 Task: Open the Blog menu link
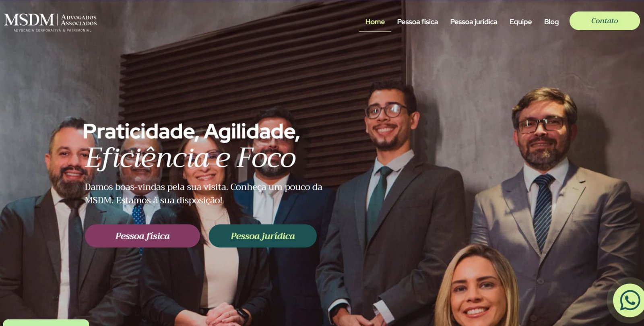click(551, 22)
